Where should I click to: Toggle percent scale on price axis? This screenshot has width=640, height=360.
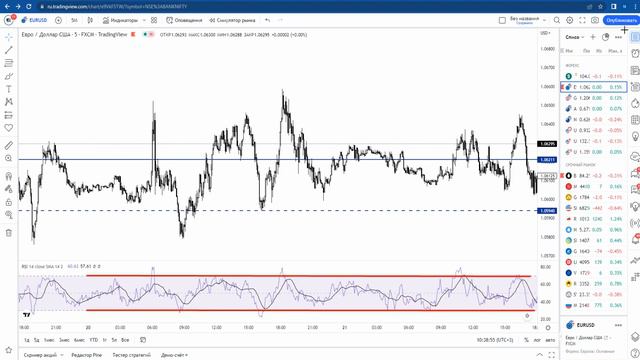click(x=527, y=340)
